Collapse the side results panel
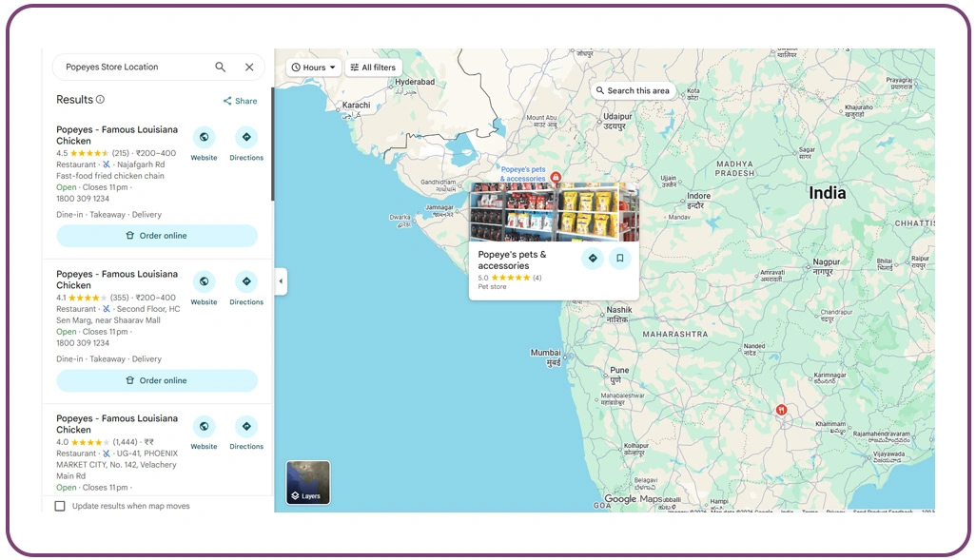 coord(281,281)
